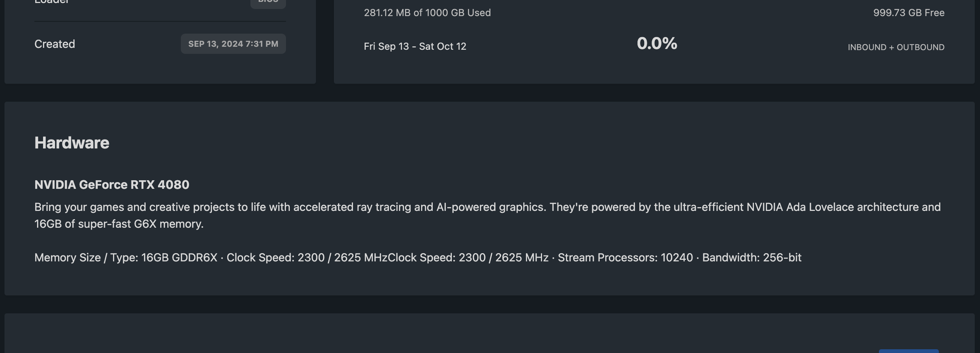The image size is (980, 353).
Task: Click the 999.73 GB Free text
Action: [x=909, y=13]
